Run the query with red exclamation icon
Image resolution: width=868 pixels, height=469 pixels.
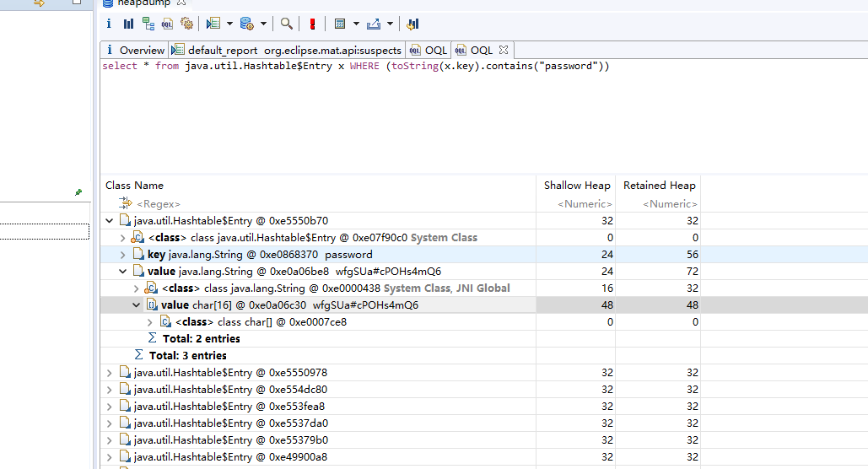tap(312, 24)
